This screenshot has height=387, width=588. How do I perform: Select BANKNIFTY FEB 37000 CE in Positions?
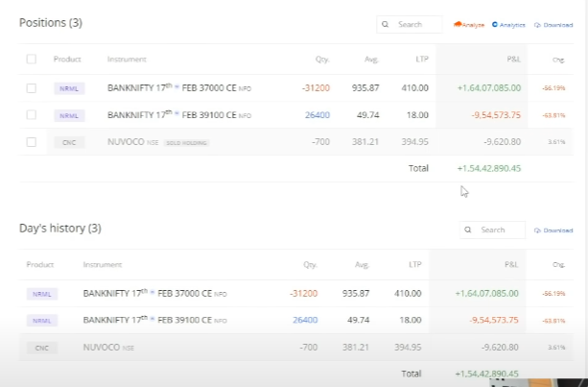click(179, 87)
